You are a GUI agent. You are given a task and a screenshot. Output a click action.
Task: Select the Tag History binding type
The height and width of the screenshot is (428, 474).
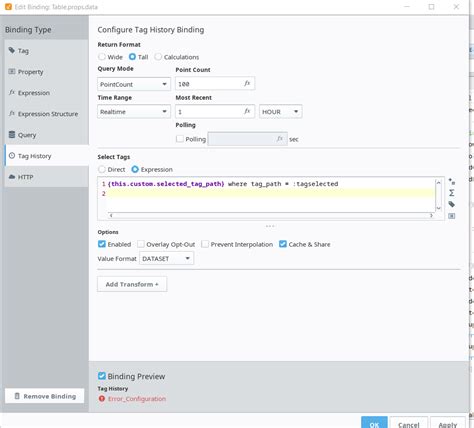click(x=46, y=156)
